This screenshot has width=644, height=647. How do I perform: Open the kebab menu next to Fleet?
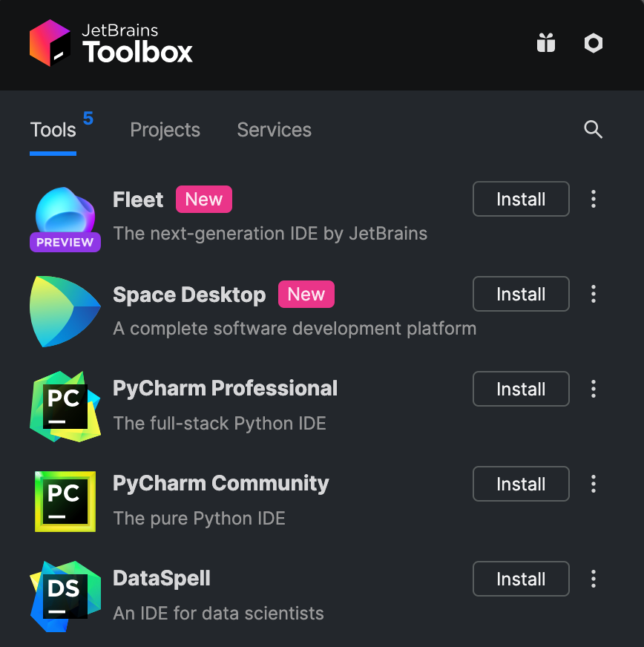(594, 199)
